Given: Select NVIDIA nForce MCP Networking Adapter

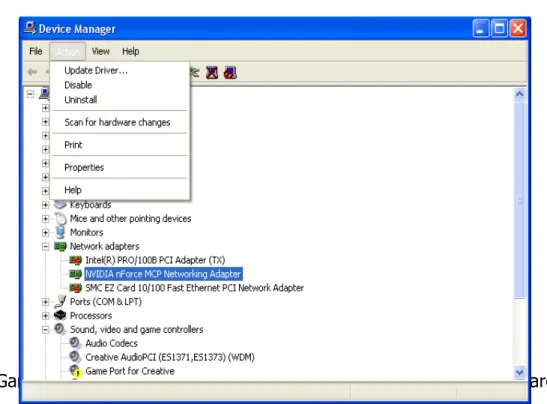Looking at the screenshot, I should 163,274.
